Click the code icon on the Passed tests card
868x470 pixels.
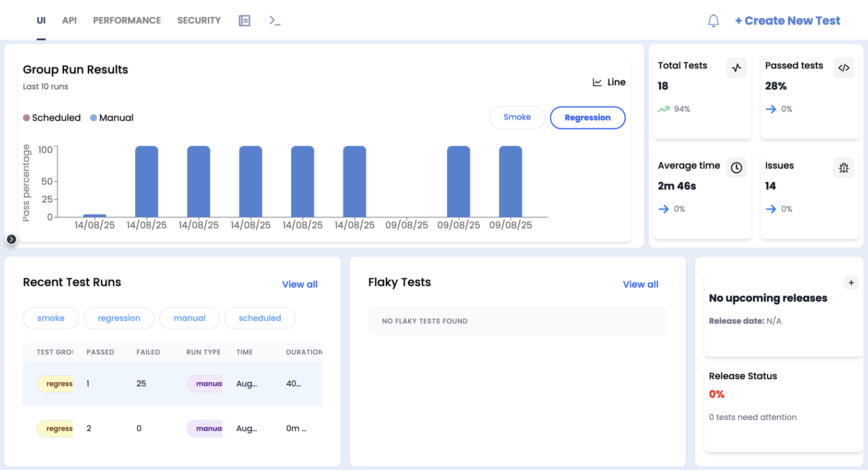pos(843,67)
